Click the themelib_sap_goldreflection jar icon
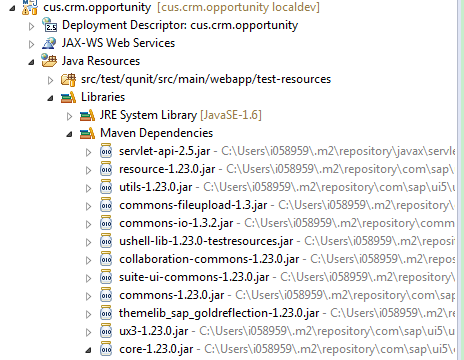This screenshot has height=360, width=464. [106, 313]
